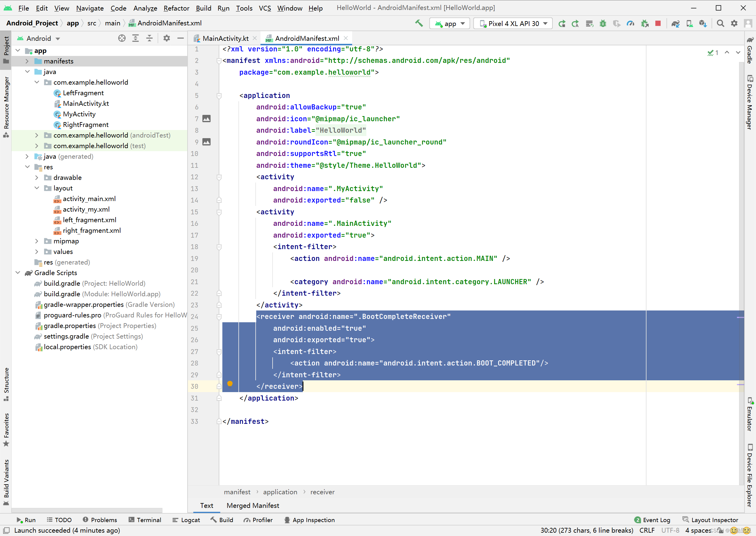756x536 pixels.
Task: Click Select Opened File target icon
Action: click(122, 38)
